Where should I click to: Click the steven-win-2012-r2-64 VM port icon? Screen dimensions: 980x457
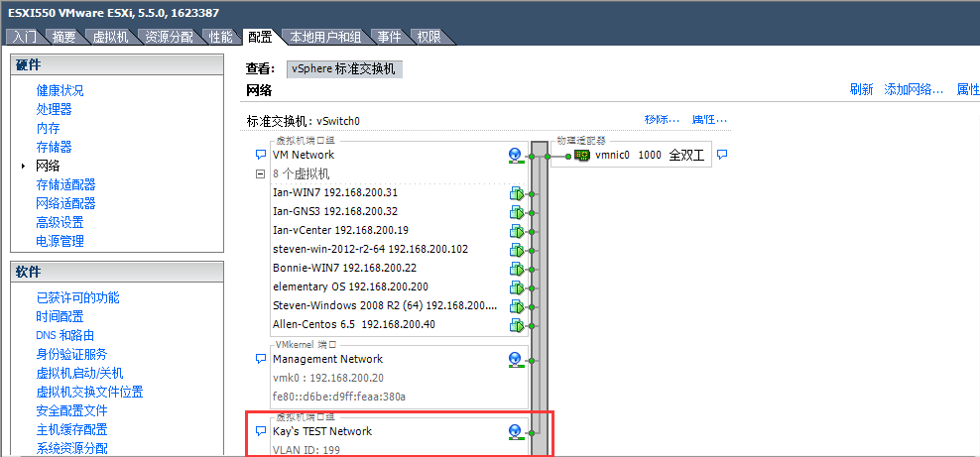[x=516, y=251]
